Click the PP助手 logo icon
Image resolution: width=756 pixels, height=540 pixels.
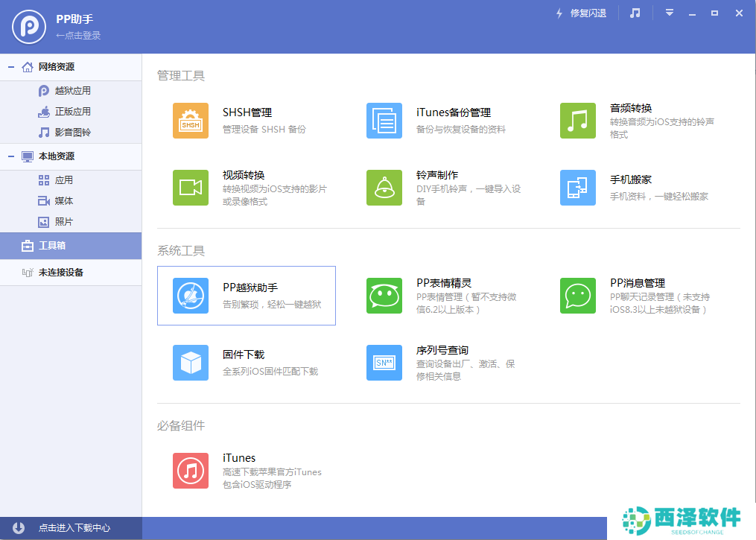click(29, 27)
